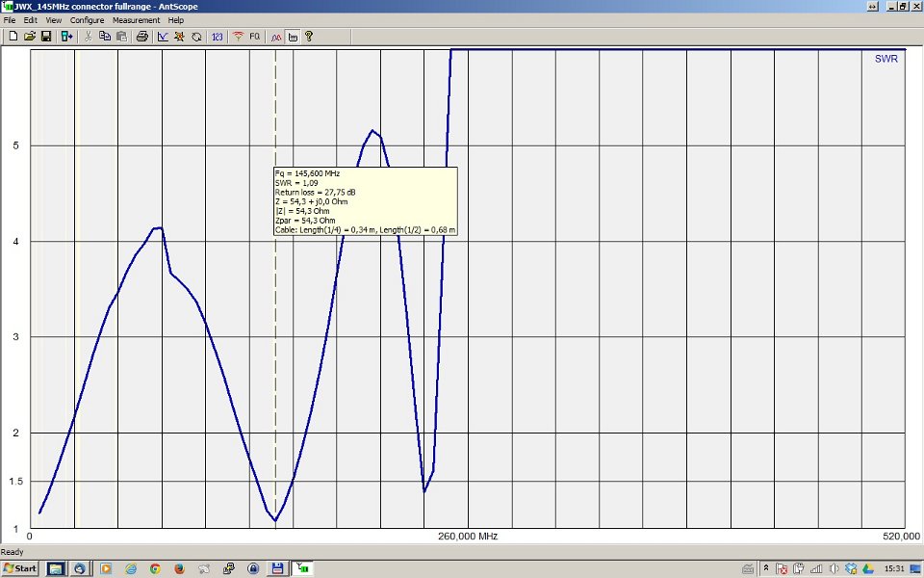Image resolution: width=924 pixels, height=578 pixels.
Task: Copy data using the Copy toolbar icon
Action: pyautogui.click(x=104, y=37)
